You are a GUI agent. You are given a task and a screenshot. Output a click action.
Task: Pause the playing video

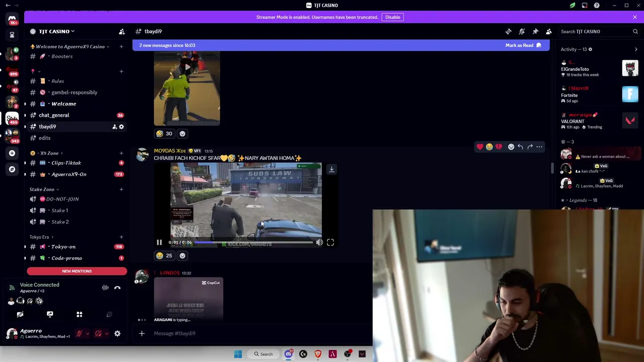159,242
